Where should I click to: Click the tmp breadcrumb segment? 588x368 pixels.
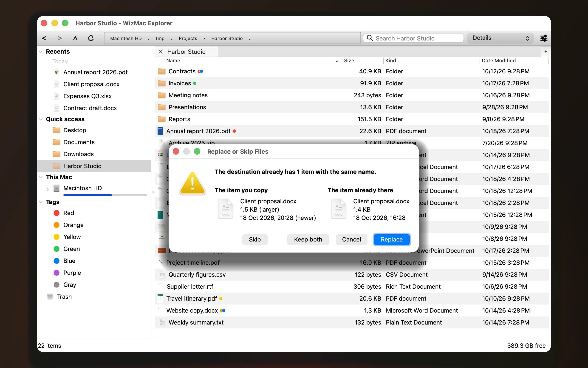[160, 38]
